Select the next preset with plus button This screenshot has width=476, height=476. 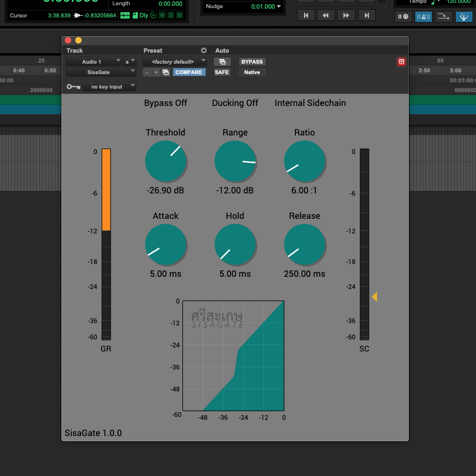point(156,72)
